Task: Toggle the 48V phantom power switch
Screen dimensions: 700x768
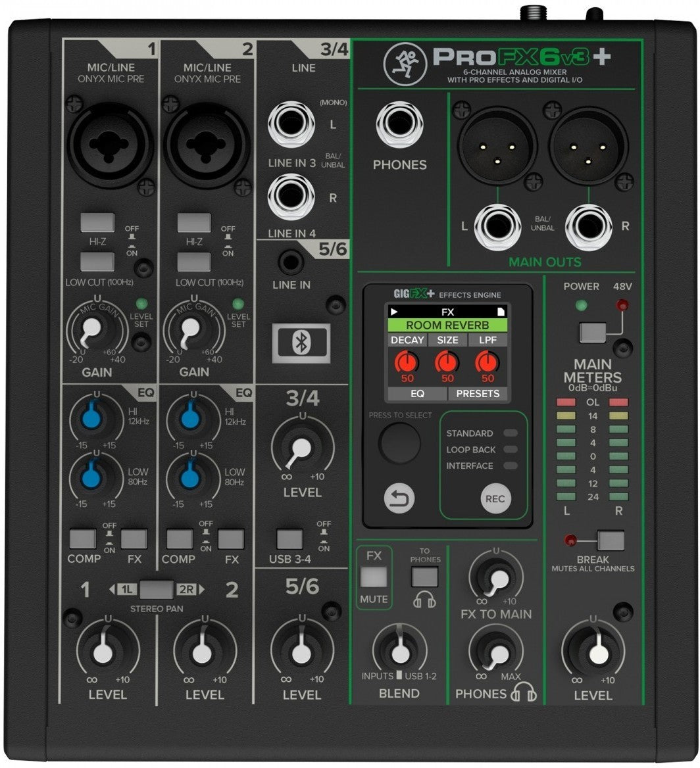Action: point(593,333)
